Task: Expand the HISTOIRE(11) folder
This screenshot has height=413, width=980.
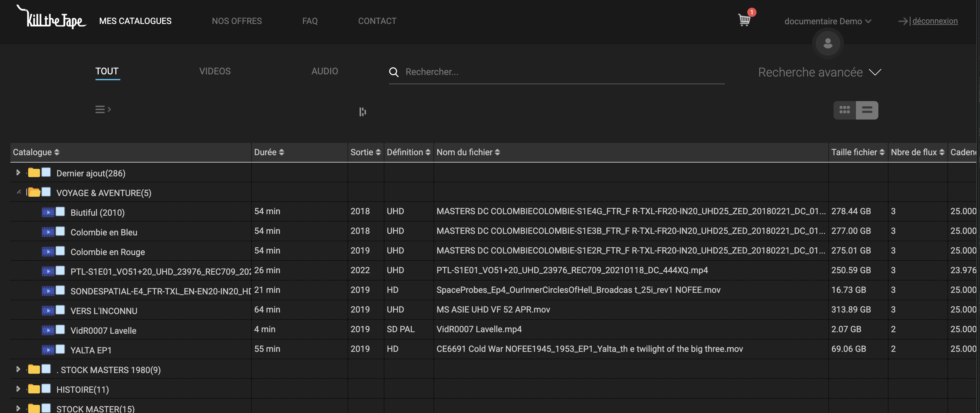Action: [x=17, y=389]
